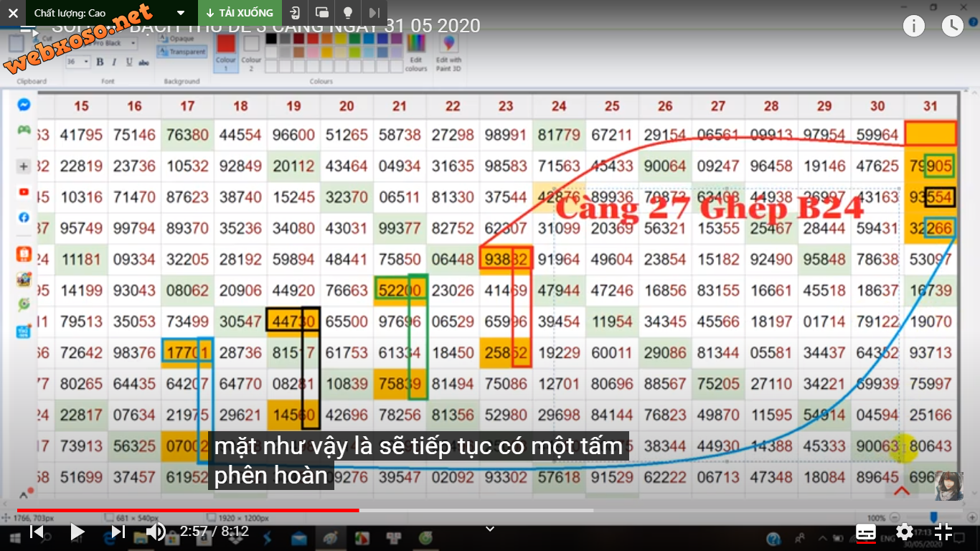Click cell 17701 in column 17
Viewport: 980px width, 551px height.
pos(187,352)
